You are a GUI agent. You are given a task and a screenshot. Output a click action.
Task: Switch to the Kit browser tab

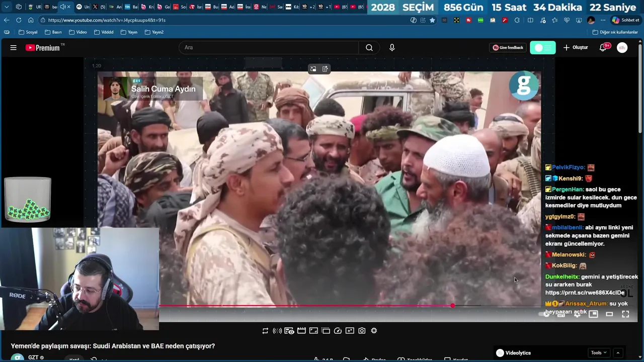click(x=292, y=7)
